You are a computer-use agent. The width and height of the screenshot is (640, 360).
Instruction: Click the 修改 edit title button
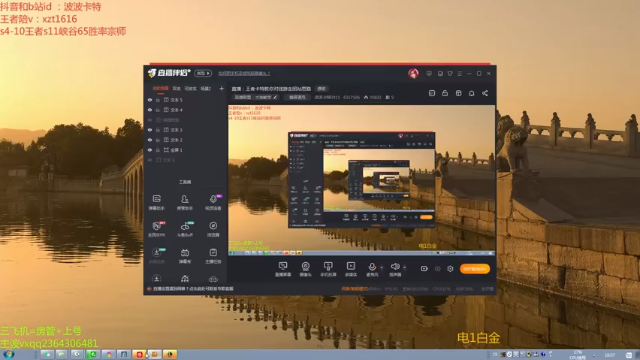coord(322,89)
